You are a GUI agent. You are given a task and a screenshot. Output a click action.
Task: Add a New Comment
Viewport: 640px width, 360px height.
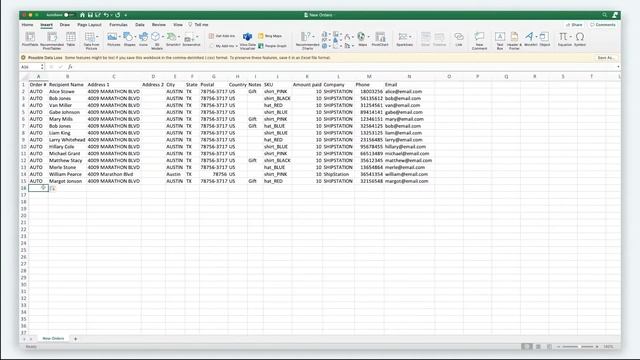[480, 40]
